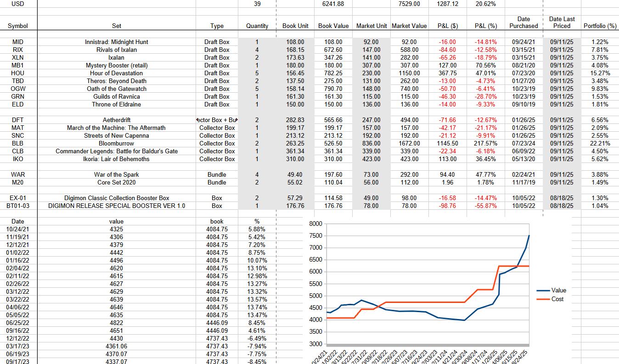Select the "Type" column header
The height and width of the screenshot is (364, 619).
pos(217,26)
